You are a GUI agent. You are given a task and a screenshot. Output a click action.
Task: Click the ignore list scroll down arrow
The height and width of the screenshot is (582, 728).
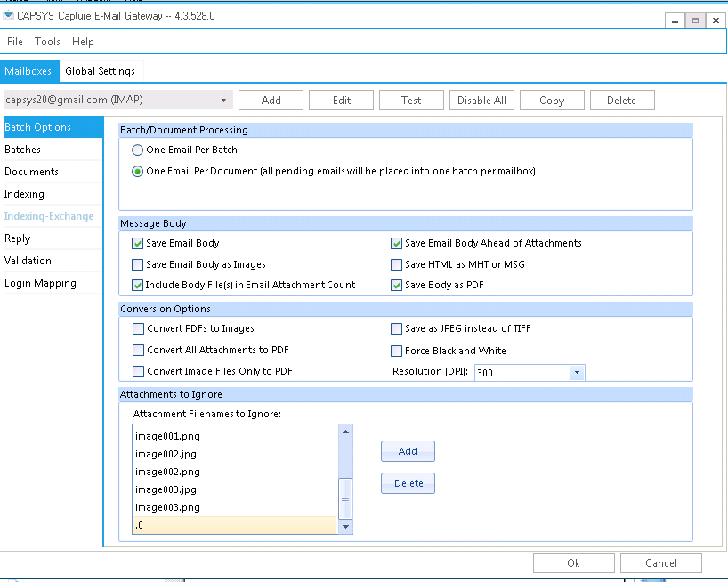point(345,527)
